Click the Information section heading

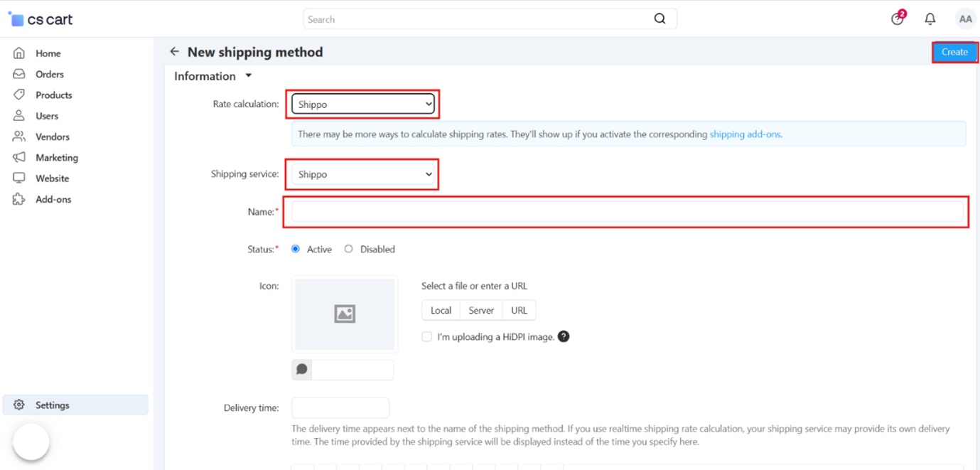[x=205, y=76]
